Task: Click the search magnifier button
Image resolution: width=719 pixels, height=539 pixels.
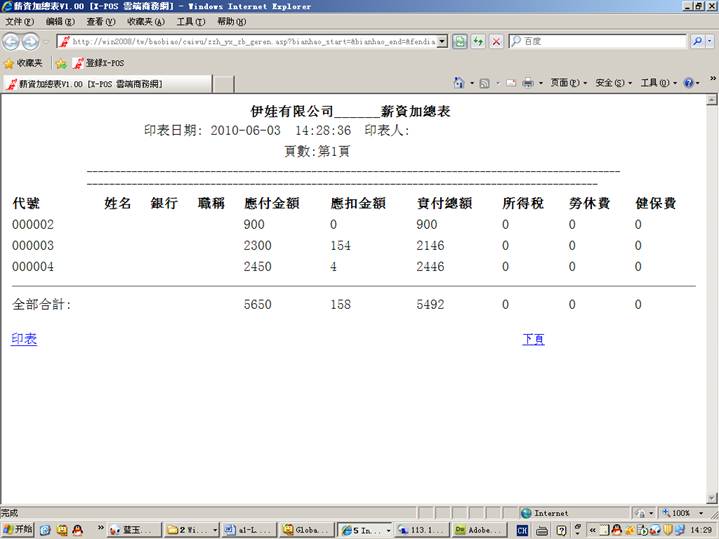Action: [697, 41]
